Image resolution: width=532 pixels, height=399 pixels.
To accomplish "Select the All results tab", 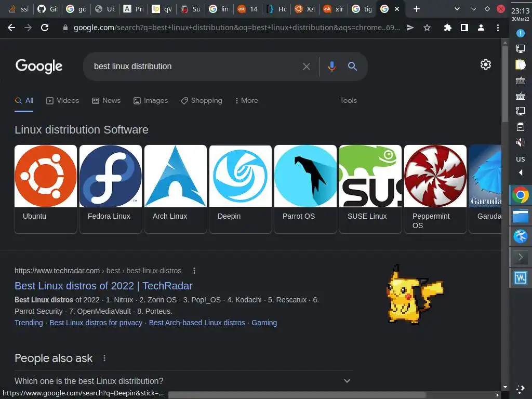I will (x=24, y=100).
